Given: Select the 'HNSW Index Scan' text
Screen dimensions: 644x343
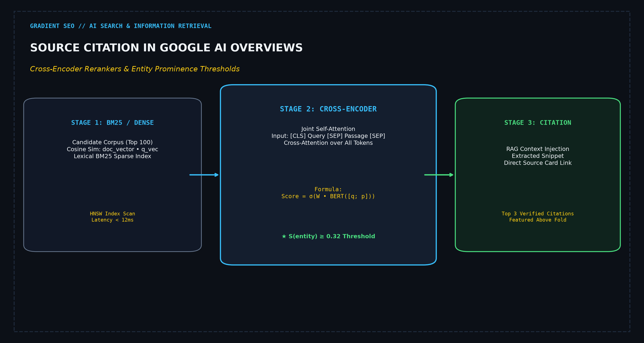Looking at the screenshot, I should [112, 214].
